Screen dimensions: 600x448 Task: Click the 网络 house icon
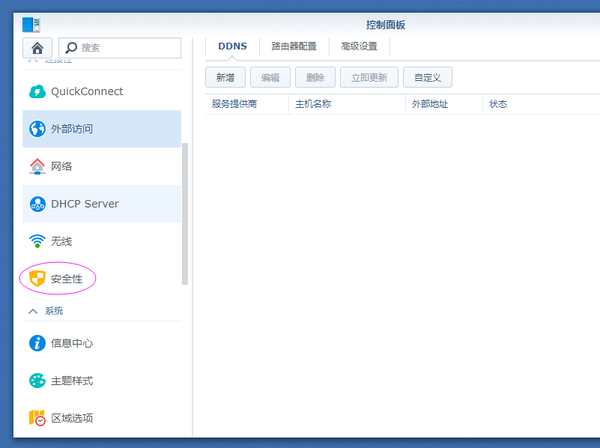(x=38, y=166)
